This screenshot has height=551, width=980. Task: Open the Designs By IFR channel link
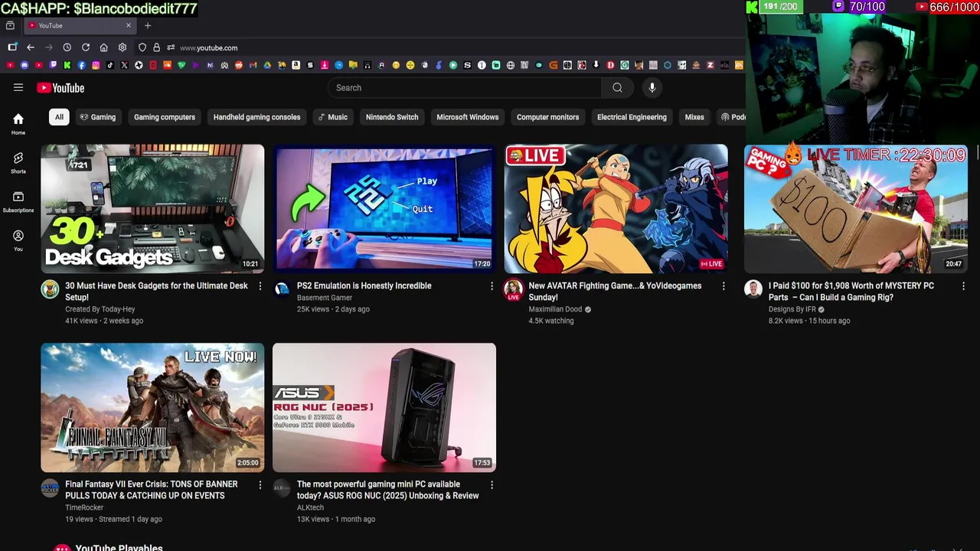(792, 309)
